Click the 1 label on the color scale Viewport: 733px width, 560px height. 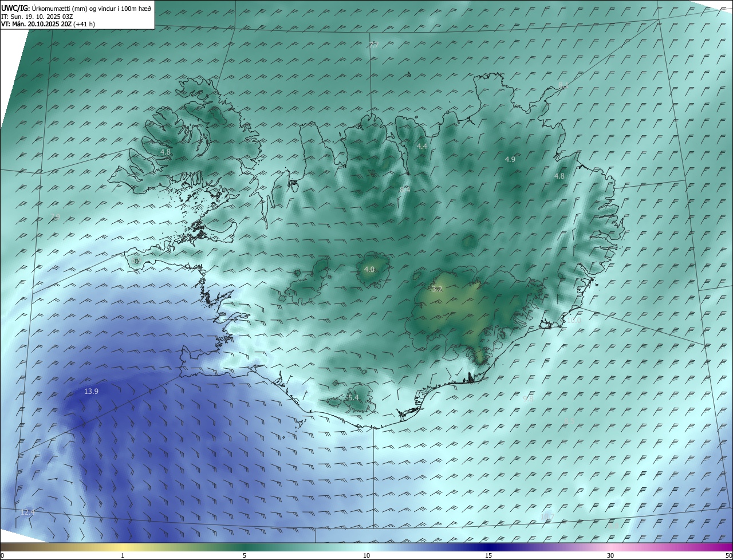[x=123, y=555]
